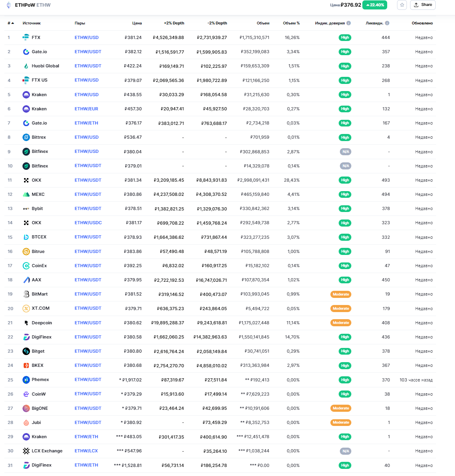
Task: Click Deepcoin exchange logo
Action: click(26, 323)
